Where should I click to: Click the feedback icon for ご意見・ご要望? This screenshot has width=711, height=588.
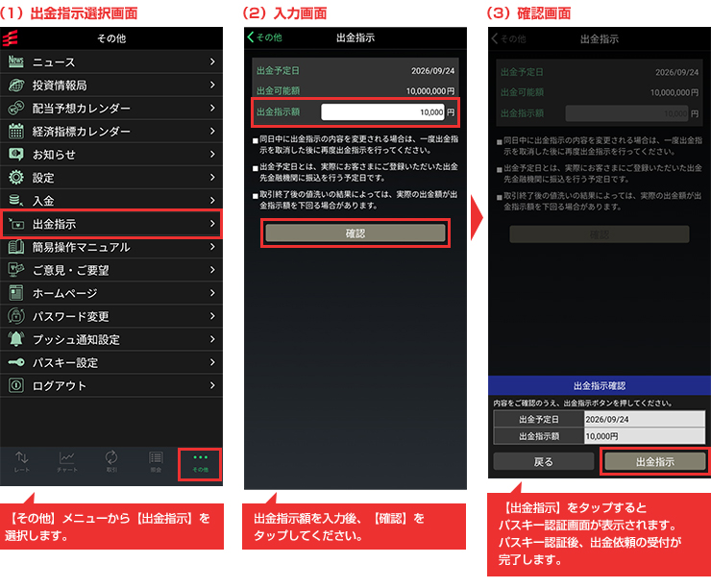(x=16, y=270)
